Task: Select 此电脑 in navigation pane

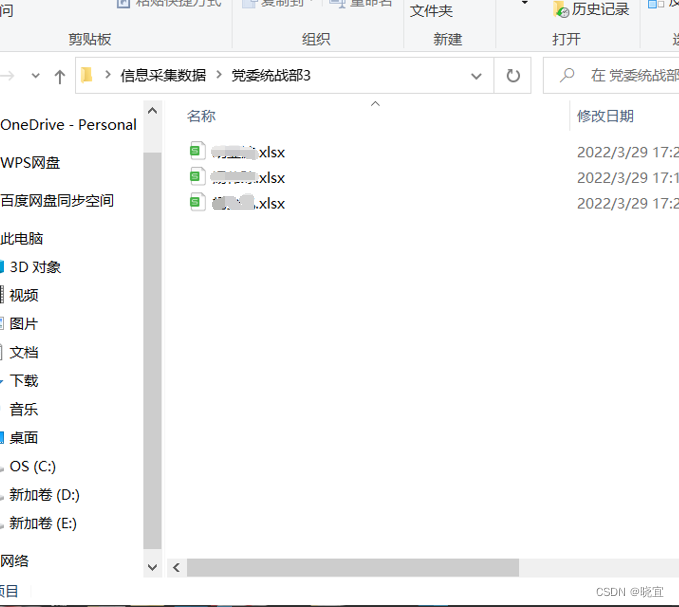Action: point(22,239)
